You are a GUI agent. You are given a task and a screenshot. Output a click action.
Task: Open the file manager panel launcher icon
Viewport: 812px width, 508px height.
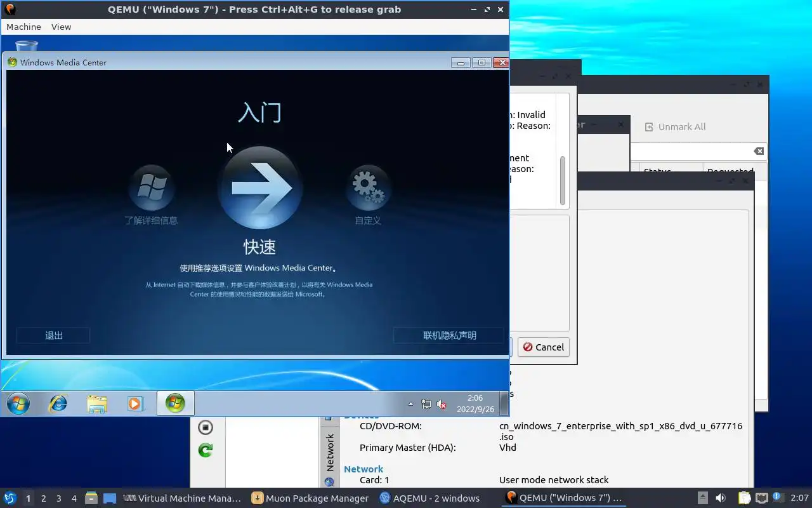(91, 498)
